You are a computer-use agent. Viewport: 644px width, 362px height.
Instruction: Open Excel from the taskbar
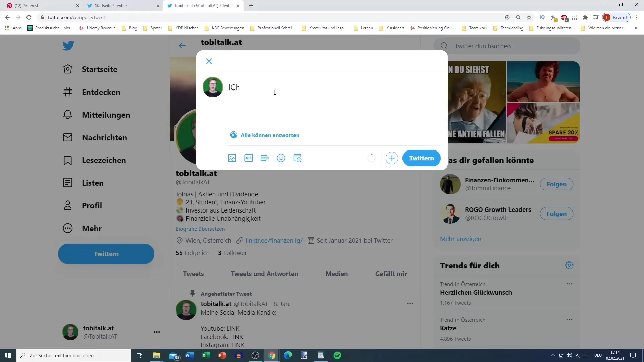tap(206, 355)
